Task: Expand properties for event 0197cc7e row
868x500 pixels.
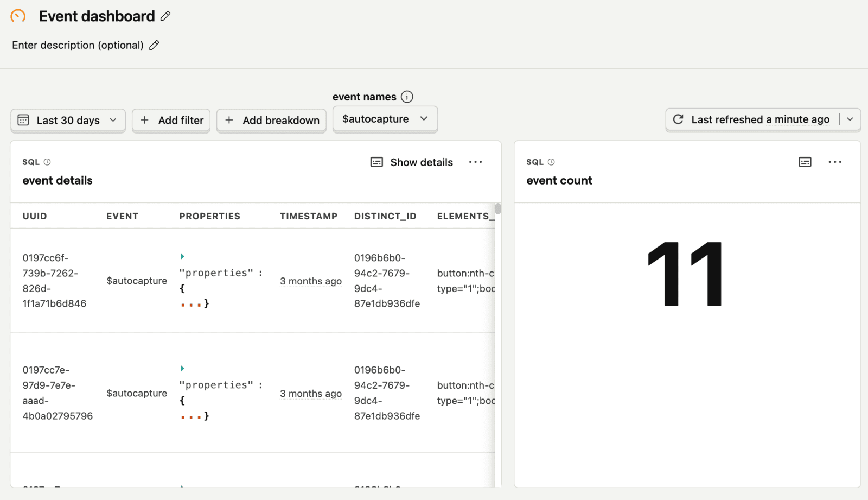Action: pyautogui.click(x=182, y=369)
